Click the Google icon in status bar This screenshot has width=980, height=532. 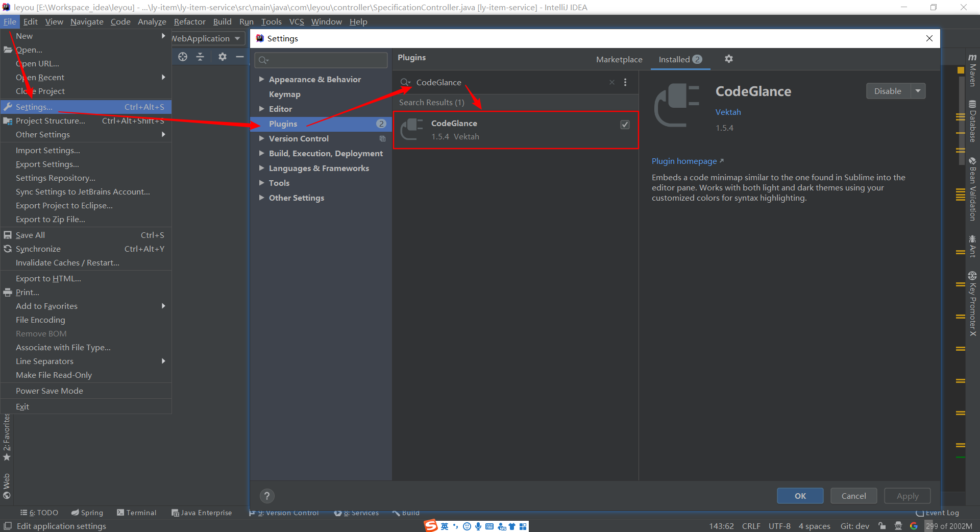tap(914, 526)
